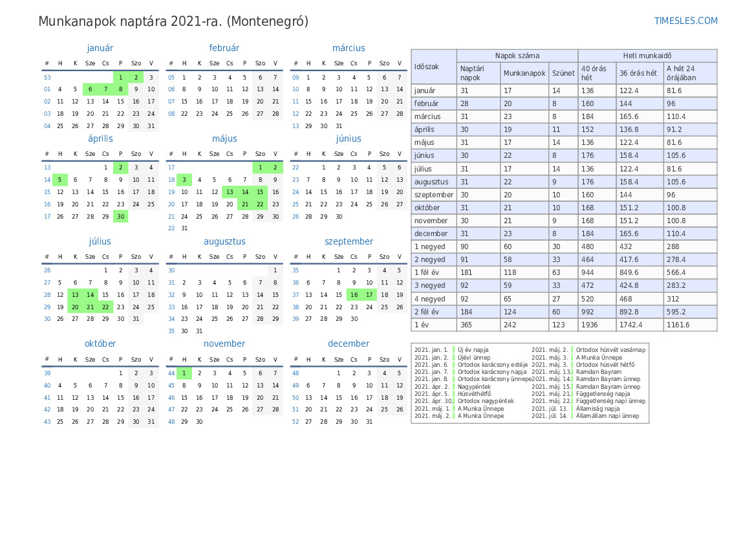Image resolution: width=756 pixels, height=535 pixels.
Task: Select the 'Függetlenség napja' legend entry
Action: click(x=603, y=394)
